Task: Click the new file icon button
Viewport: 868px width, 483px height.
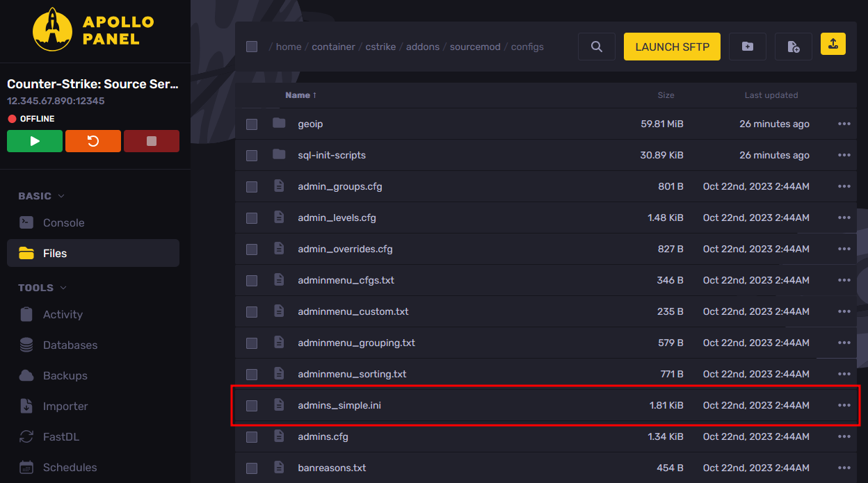Action: tap(794, 47)
